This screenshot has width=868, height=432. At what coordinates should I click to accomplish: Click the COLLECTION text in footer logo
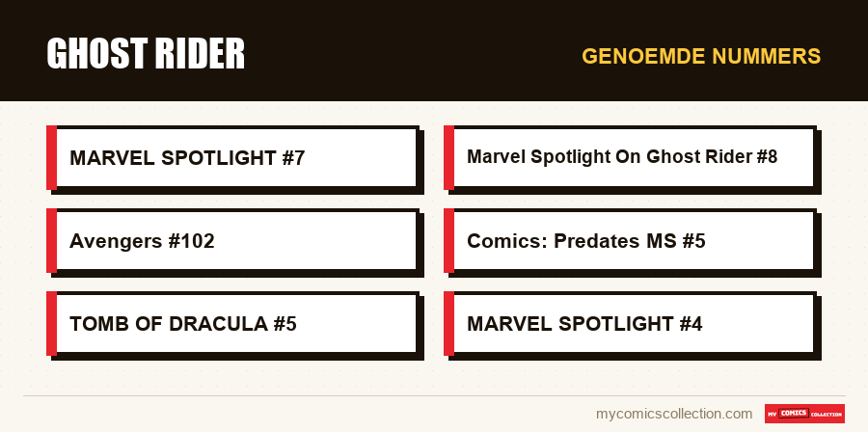point(826,415)
